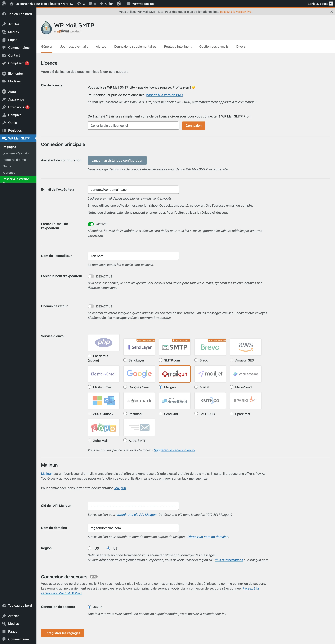
Task: Click the AWS Amazon SES logo
Action: point(246,347)
